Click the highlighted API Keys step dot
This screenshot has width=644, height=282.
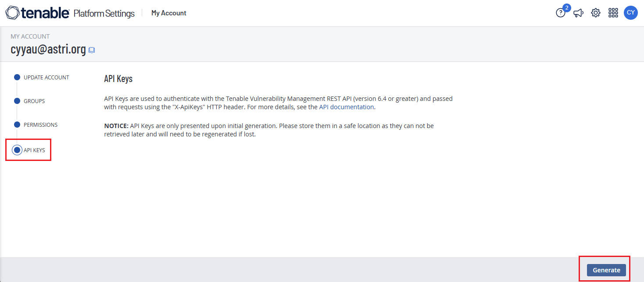click(17, 150)
